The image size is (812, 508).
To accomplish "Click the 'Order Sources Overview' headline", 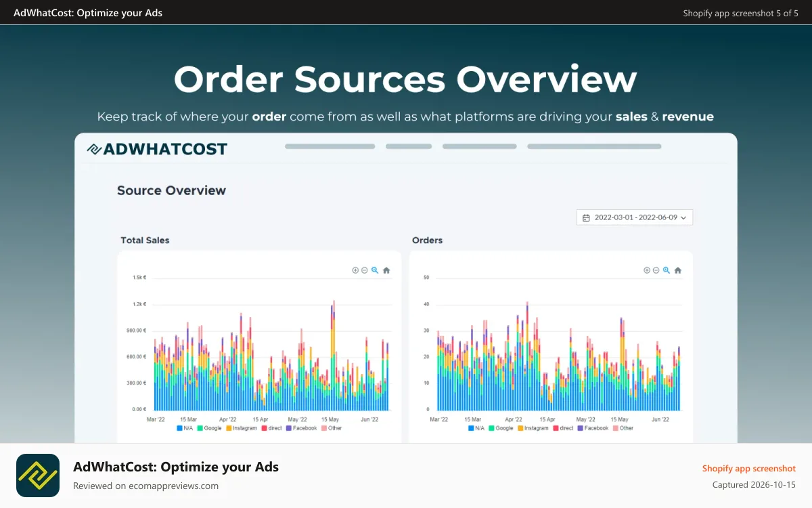I will tap(405, 79).
